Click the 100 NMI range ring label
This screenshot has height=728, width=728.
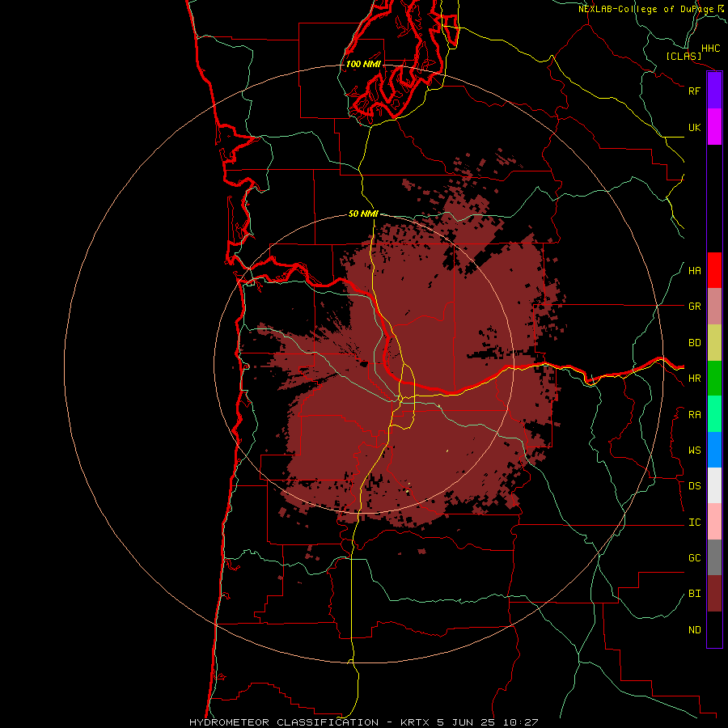tap(363, 64)
